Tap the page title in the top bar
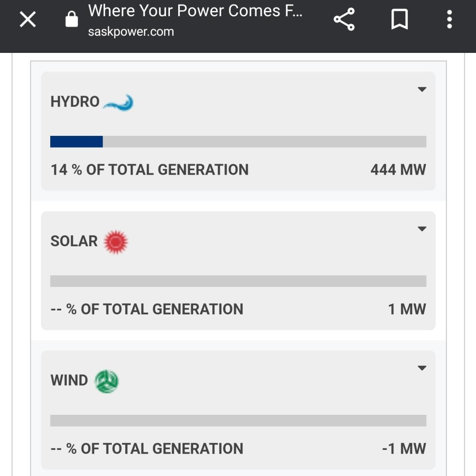This screenshot has height=476, width=476. pos(195,10)
